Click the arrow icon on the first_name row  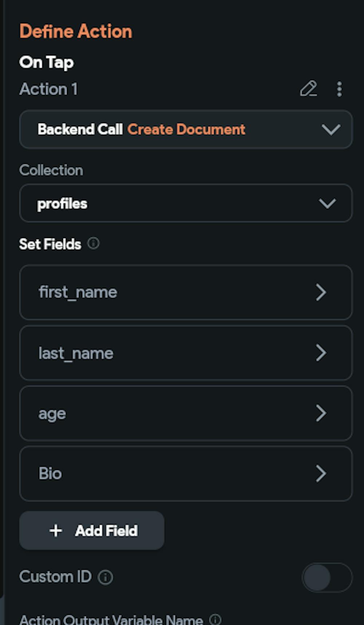[321, 292]
